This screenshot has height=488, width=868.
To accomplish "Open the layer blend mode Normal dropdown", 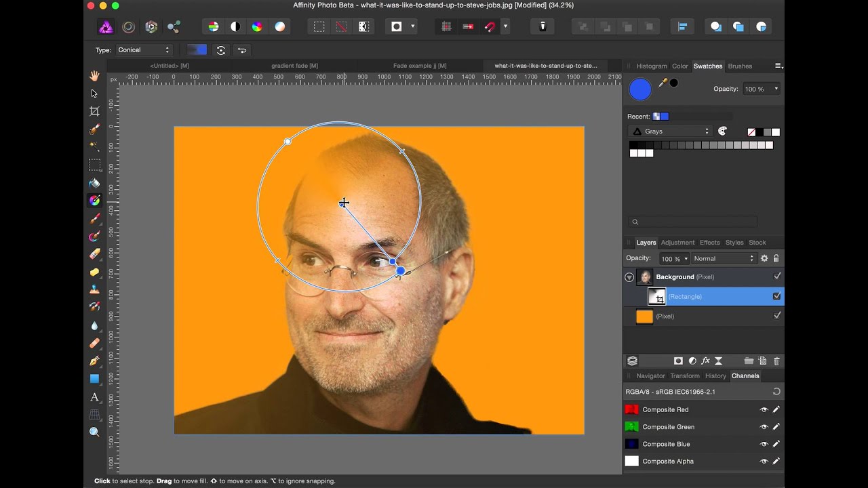I will tap(724, 258).
